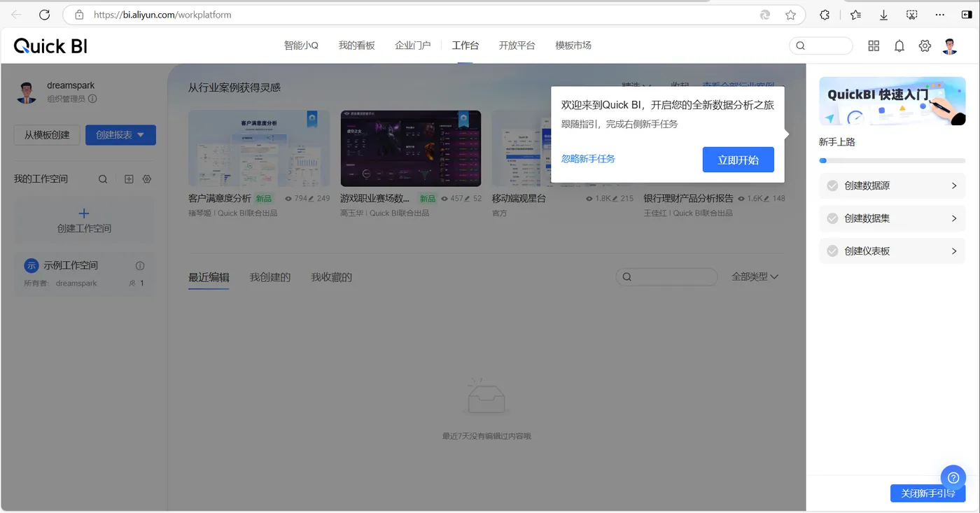Click the dreamspark username text
Viewport: 980px width, 513px height.
pyautogui.click(x=71, y=85)
